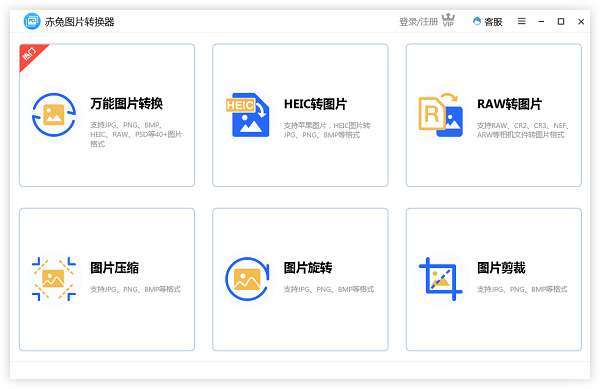Viewport: 600px width, 389px height.
Task: Click the 登录/注册 login link
Action: click(418, 22)
